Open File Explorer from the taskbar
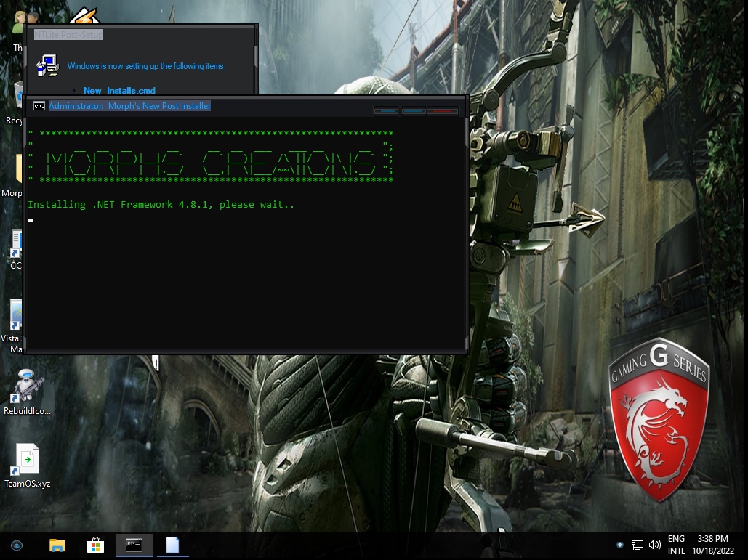The height and width of the screenshot is (560, 748). pos(57,545)
